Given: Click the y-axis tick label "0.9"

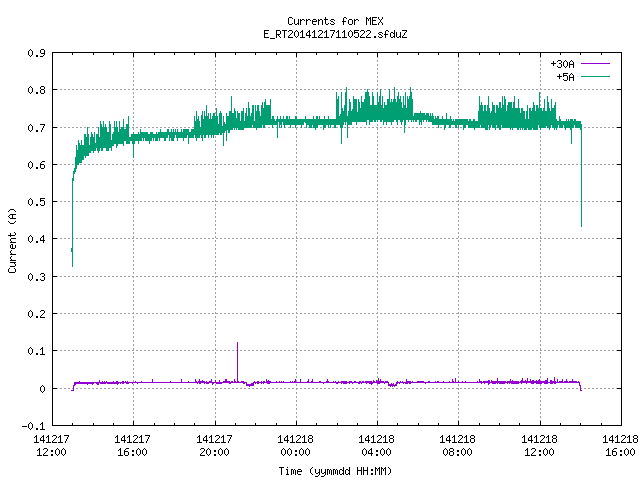Looking at the screenshot, I should 36,53.
